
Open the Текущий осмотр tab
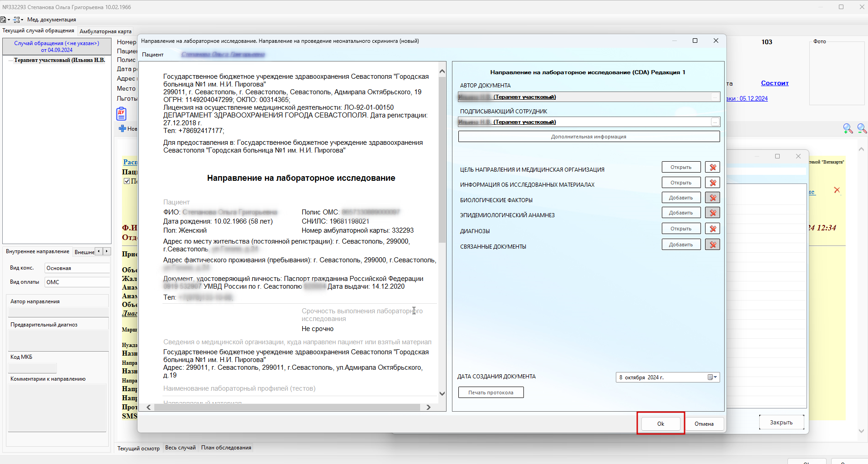(138, 449)
